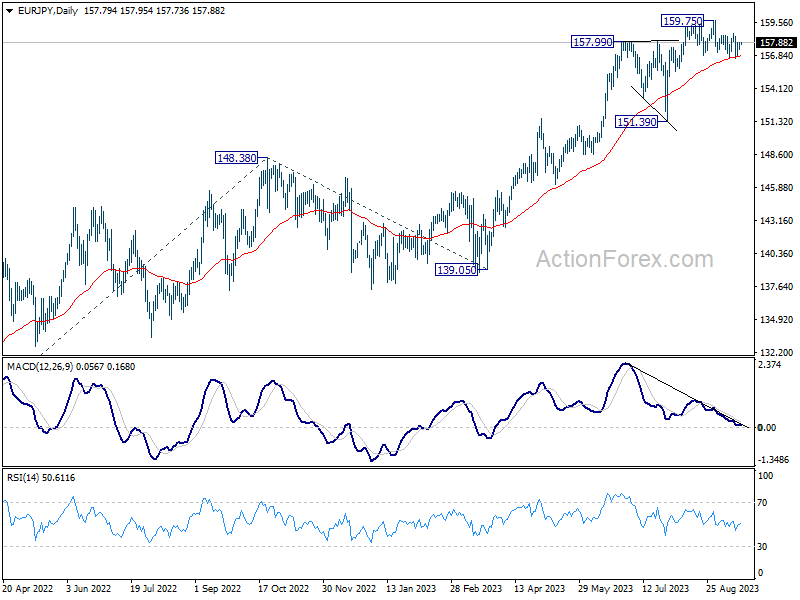Click the RSI 30 level label
The height and width of the screenshot is (600, 800).
[762, 546]
